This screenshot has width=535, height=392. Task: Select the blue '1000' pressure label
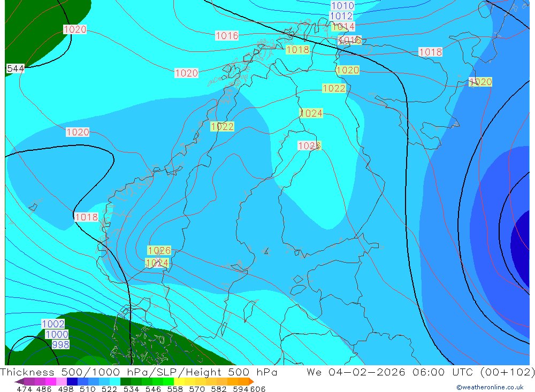[57, 334]
